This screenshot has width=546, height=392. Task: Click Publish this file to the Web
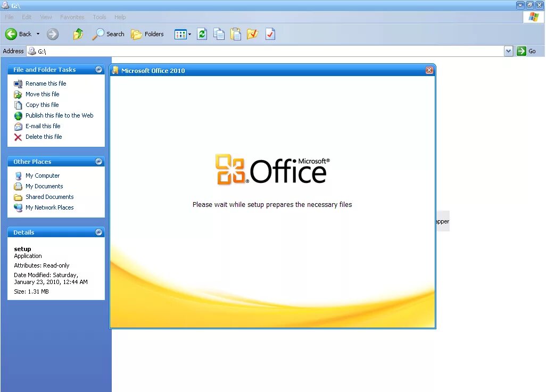[x=60, y=115]
